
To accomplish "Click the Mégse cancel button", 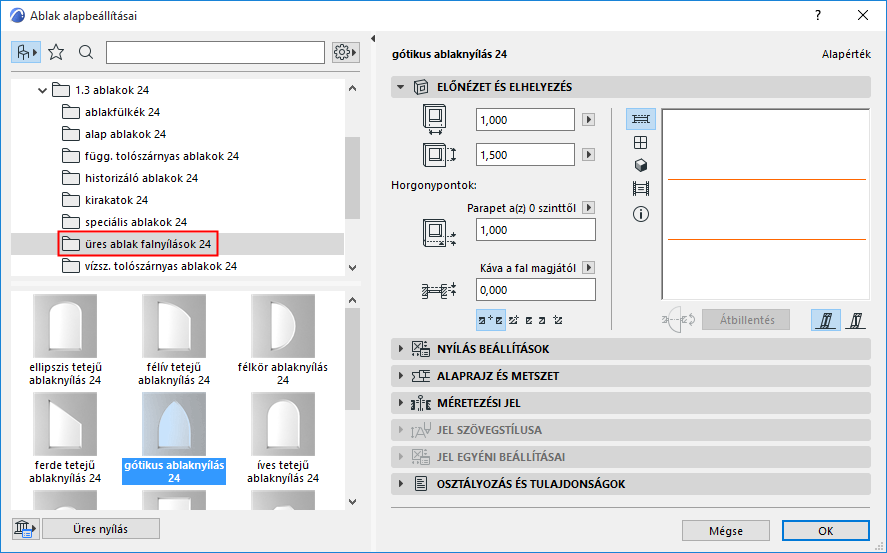I will tap(726, 531).
